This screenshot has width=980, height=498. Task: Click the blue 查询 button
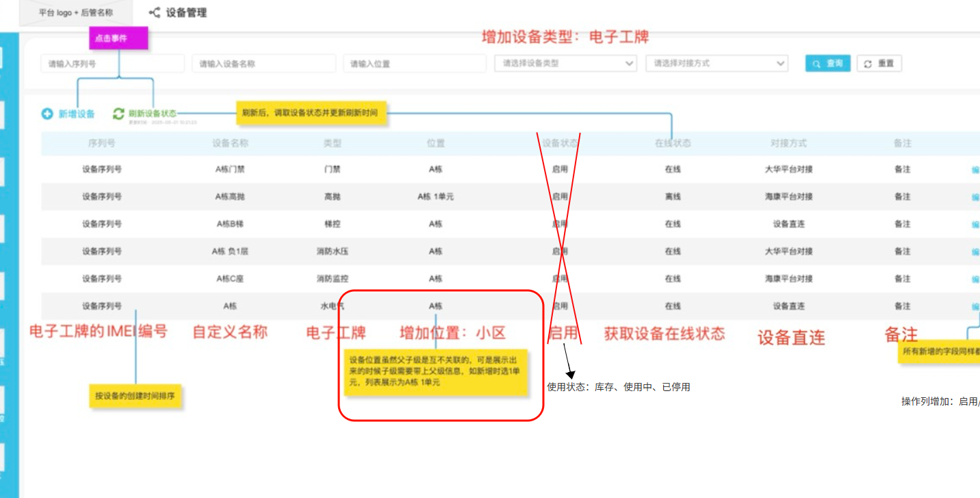tap(827, 63)
